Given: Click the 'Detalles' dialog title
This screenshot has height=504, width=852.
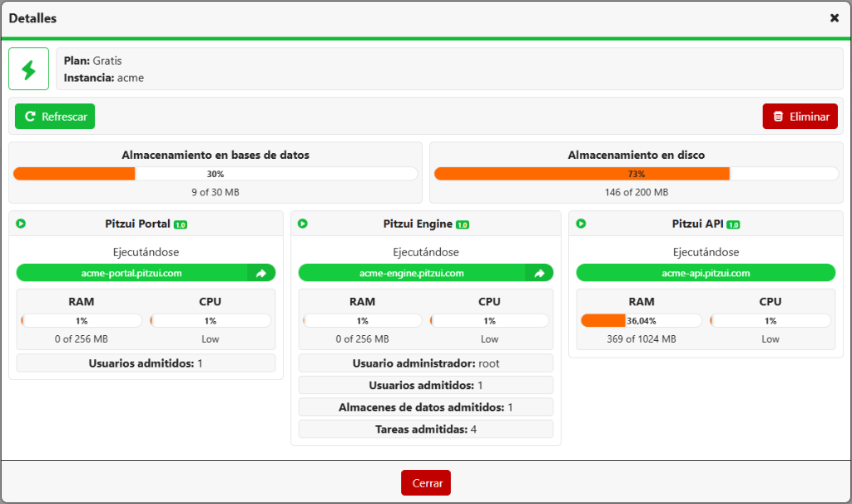Looking at the screenshot, I should click(x=32, y=18).
